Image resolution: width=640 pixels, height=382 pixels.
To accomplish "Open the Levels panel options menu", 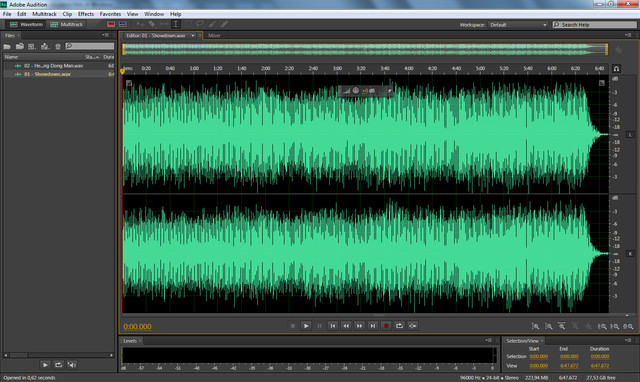I will pyautogui.click(x=489, y=340).
